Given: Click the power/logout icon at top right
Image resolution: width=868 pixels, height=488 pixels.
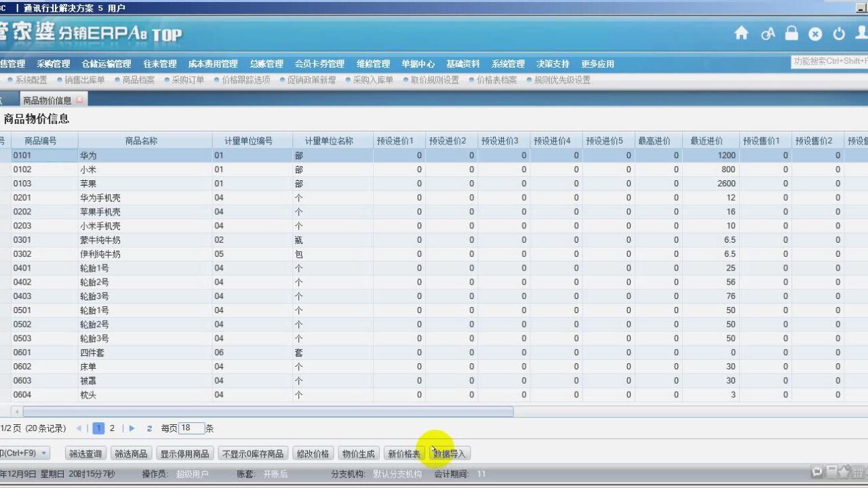Looking at the screenshot, I should (x=838, y=33).
